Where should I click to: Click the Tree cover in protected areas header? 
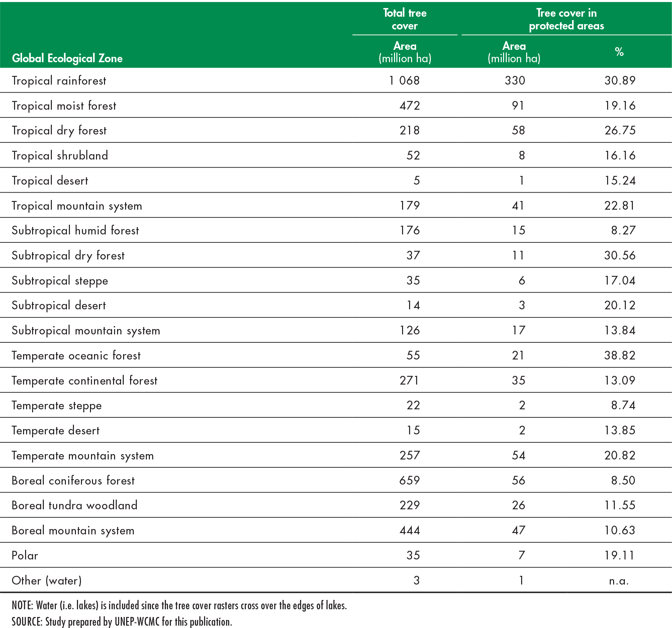click(x=566, y=19)
